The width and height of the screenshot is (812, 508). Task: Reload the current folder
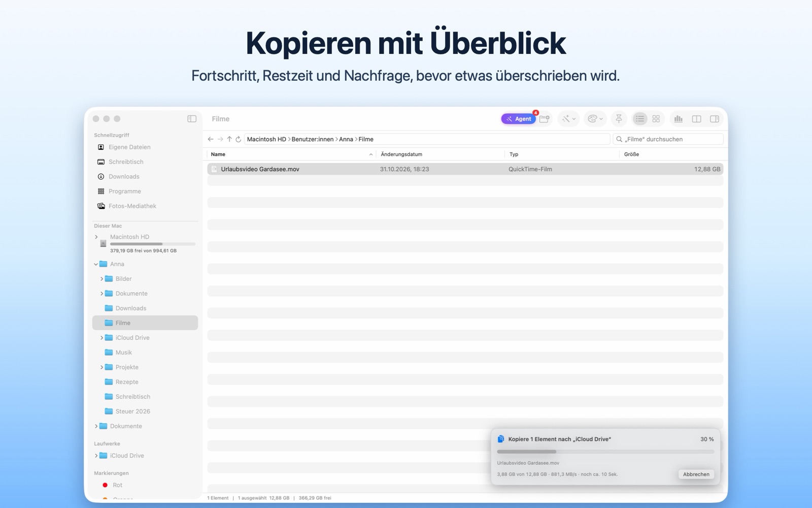click(239, 139)
